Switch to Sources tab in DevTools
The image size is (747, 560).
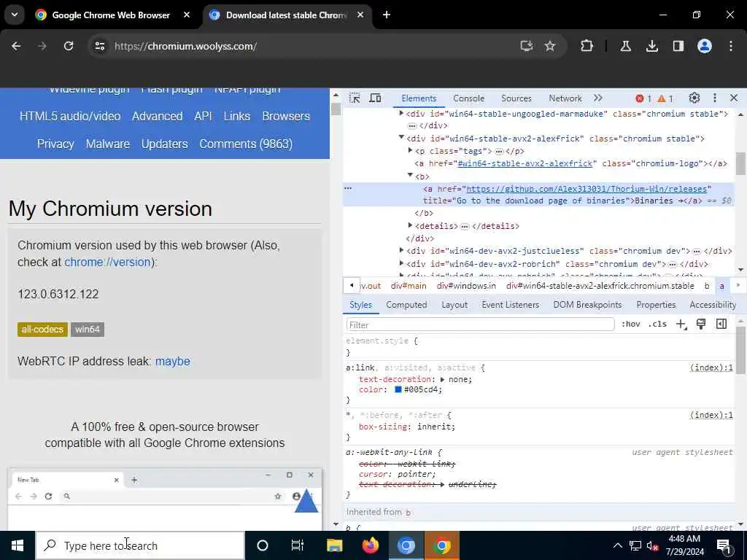click(x=516, y=98)
